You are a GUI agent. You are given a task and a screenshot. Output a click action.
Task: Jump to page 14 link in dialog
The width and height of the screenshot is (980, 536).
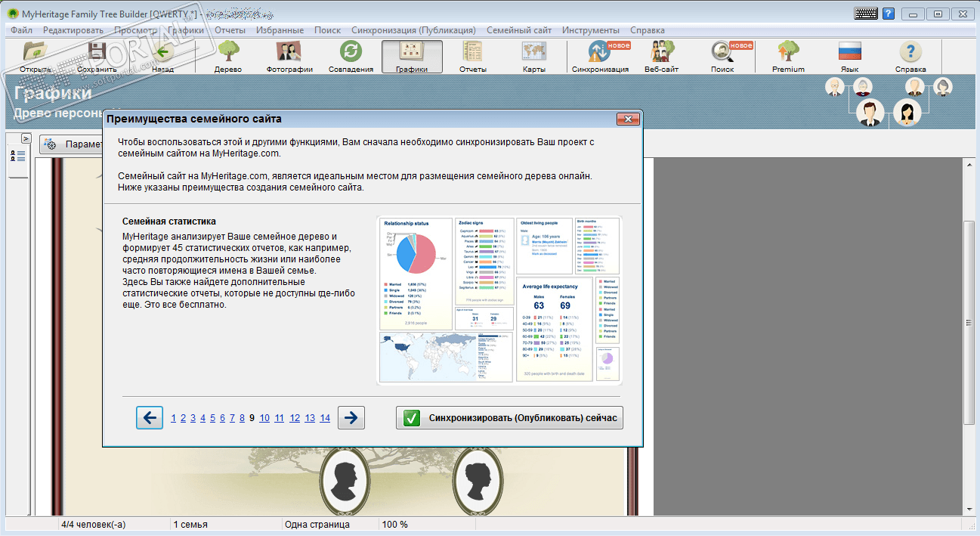325,417
